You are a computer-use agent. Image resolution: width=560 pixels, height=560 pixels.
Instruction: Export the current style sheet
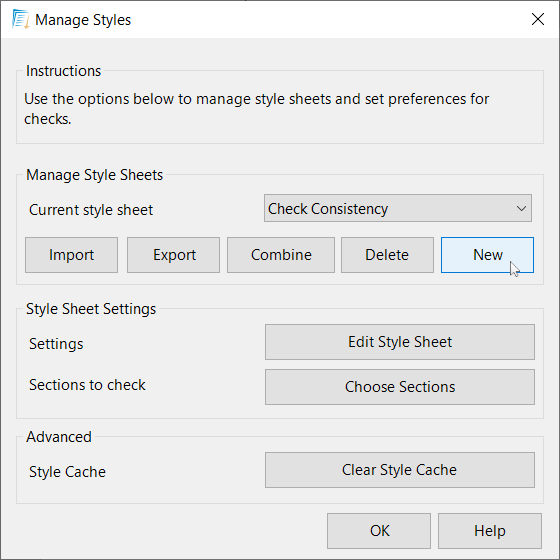[x=174, y=255]
